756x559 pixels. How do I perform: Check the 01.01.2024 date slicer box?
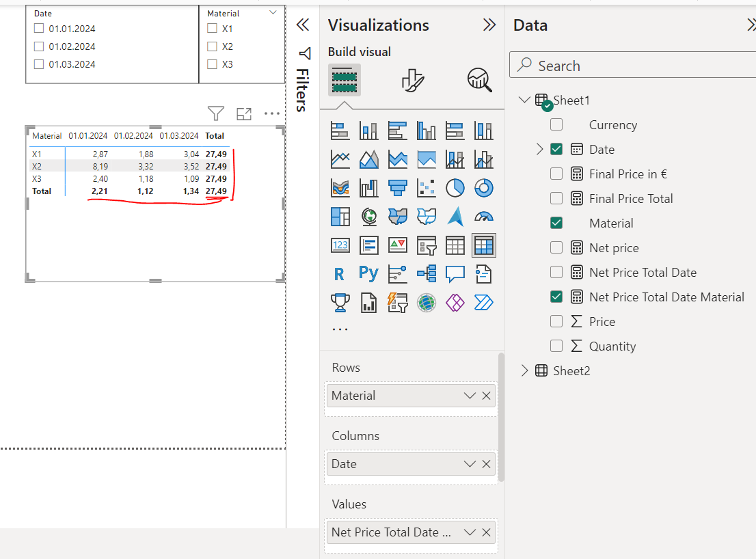(x=39, y=29)
